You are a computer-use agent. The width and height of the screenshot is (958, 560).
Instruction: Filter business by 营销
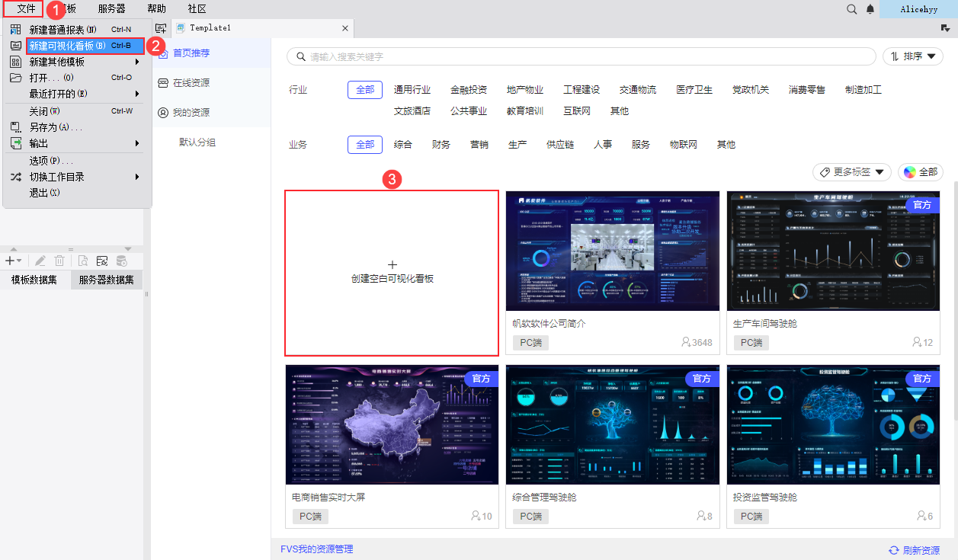pyautogui.click(x=479, y=144)
